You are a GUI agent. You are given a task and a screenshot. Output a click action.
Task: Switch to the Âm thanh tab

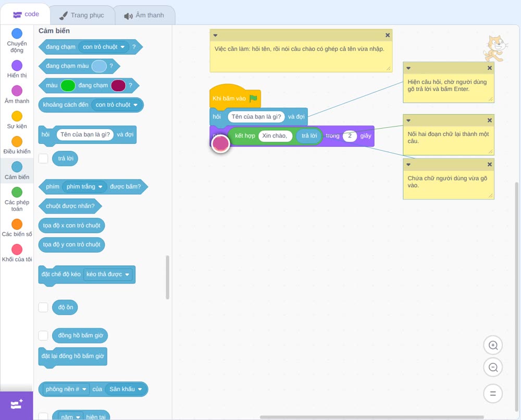[144, 15]
